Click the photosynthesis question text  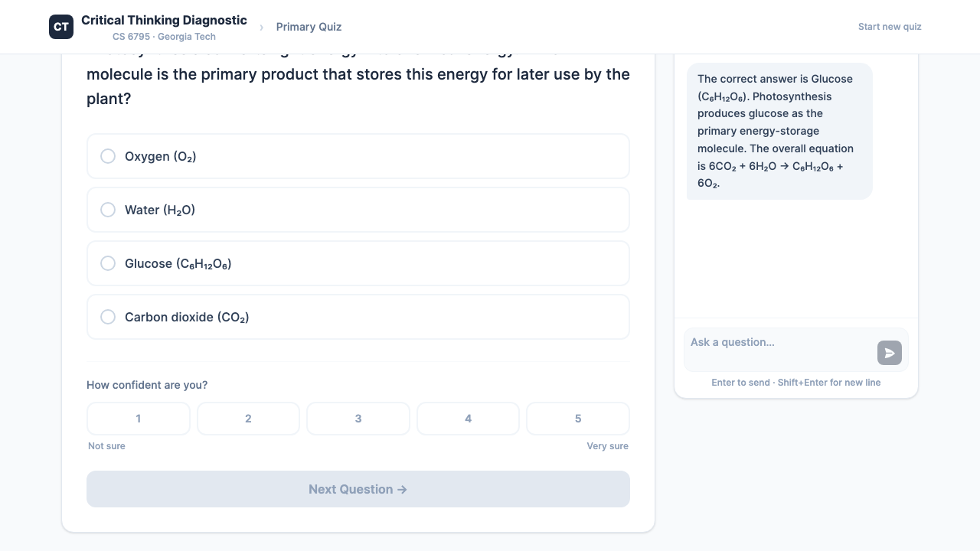point(358,86)
